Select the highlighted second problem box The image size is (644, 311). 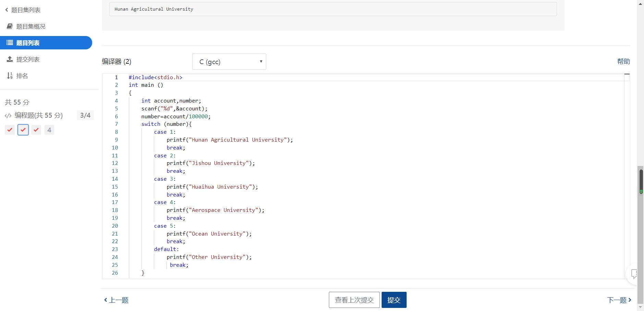[23, 130]
